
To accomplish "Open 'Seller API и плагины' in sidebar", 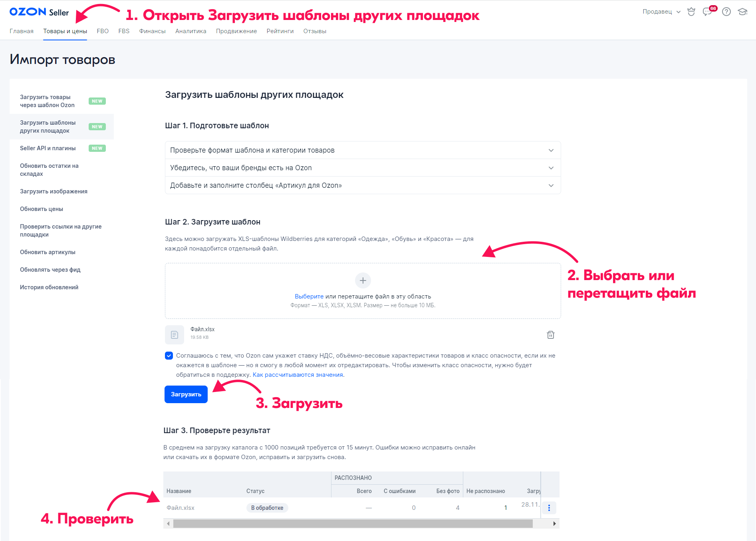I will [62, 148].
